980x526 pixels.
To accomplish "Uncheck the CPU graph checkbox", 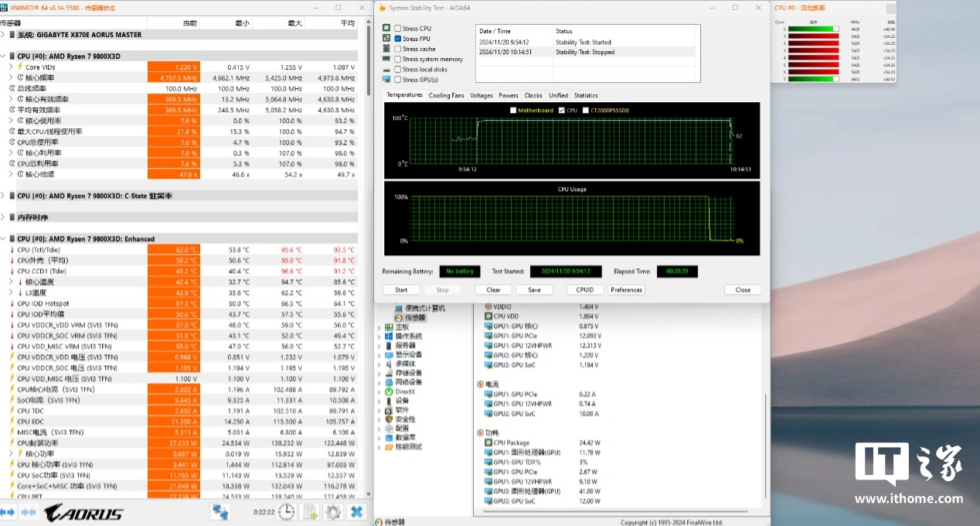I will tap(562, 111).
